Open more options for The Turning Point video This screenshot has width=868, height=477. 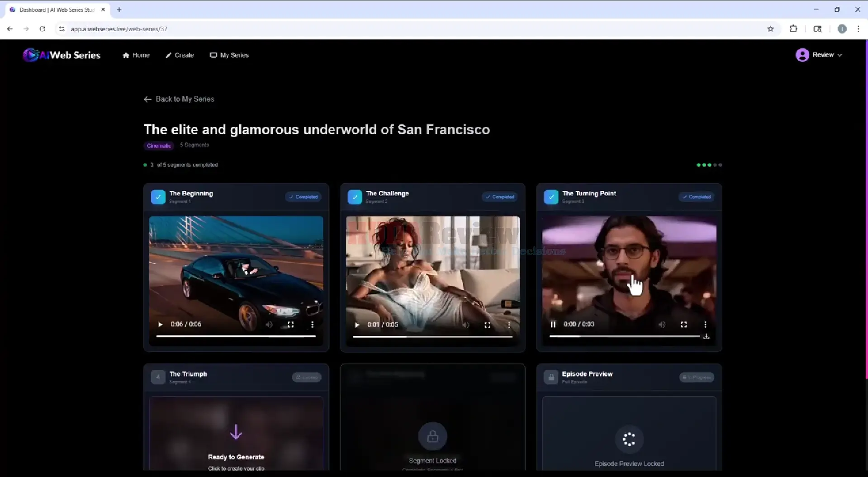(x=705, y=325)
